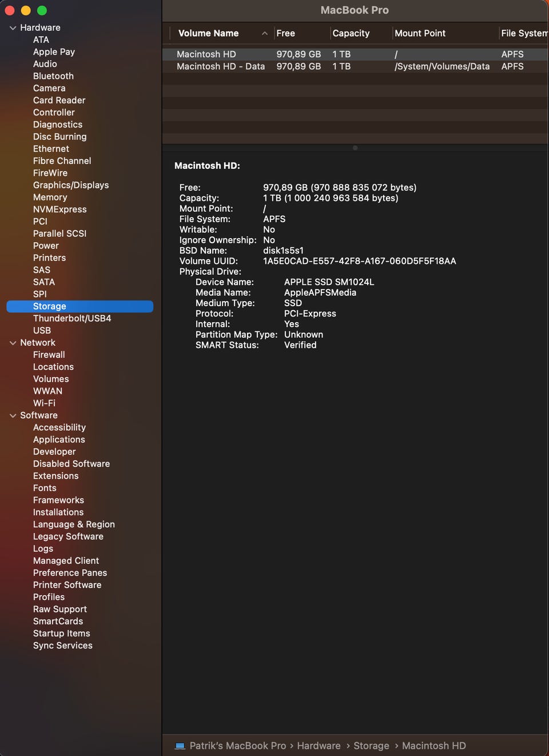Viewport: 549px width, 756px height.
Task: Click Macintosh HD in path bar
Action: (x=434, y=746)
